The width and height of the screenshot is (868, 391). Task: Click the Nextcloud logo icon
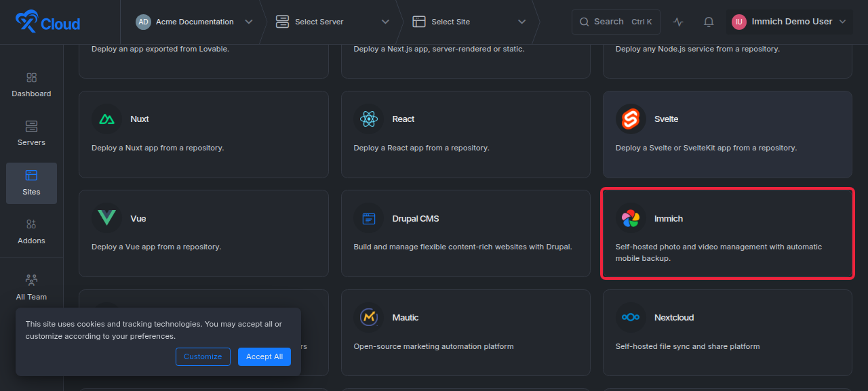pos(631,318)
